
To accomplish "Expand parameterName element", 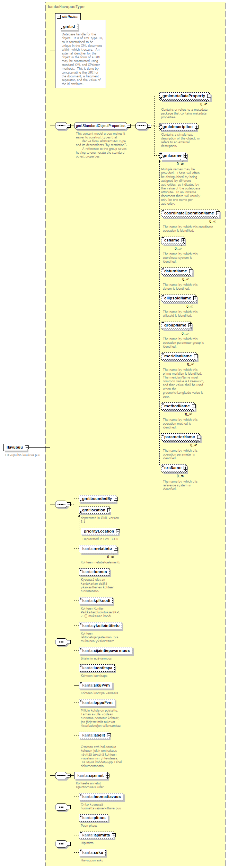I will tap(199, 437).
